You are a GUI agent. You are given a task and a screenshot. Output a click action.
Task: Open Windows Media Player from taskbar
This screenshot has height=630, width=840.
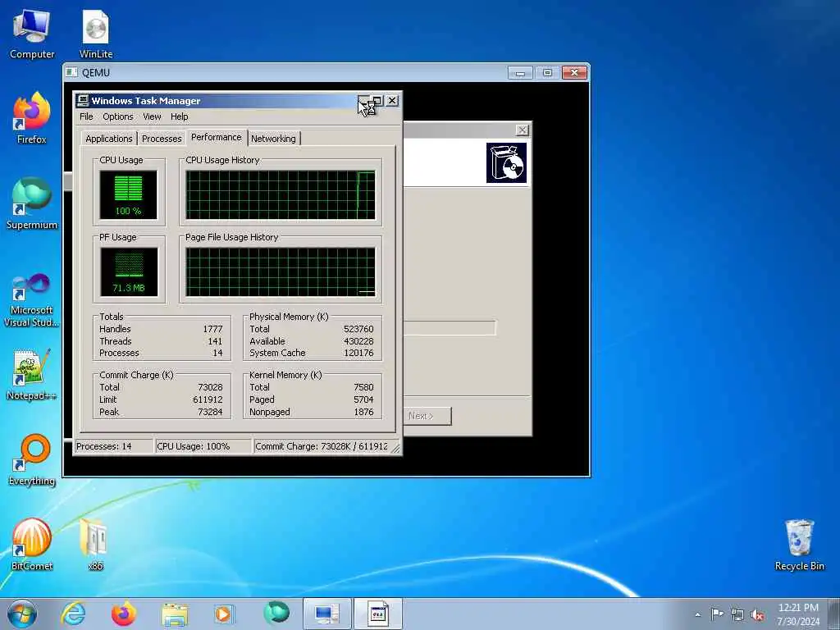pyautogui.click(x=223, y=614)
